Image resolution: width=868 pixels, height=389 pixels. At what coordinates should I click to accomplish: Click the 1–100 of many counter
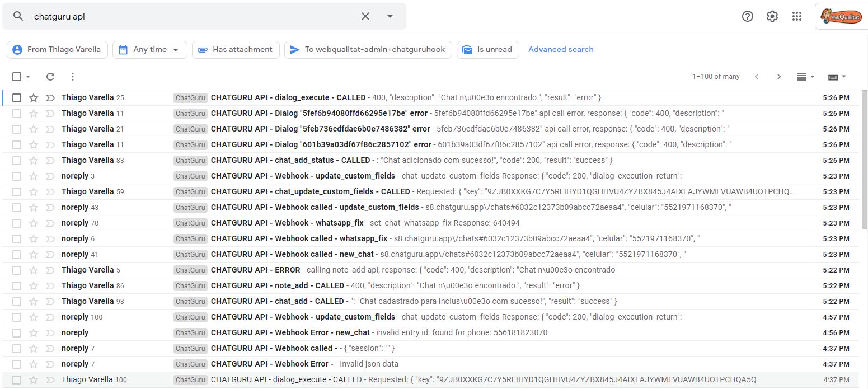(716, 77)
